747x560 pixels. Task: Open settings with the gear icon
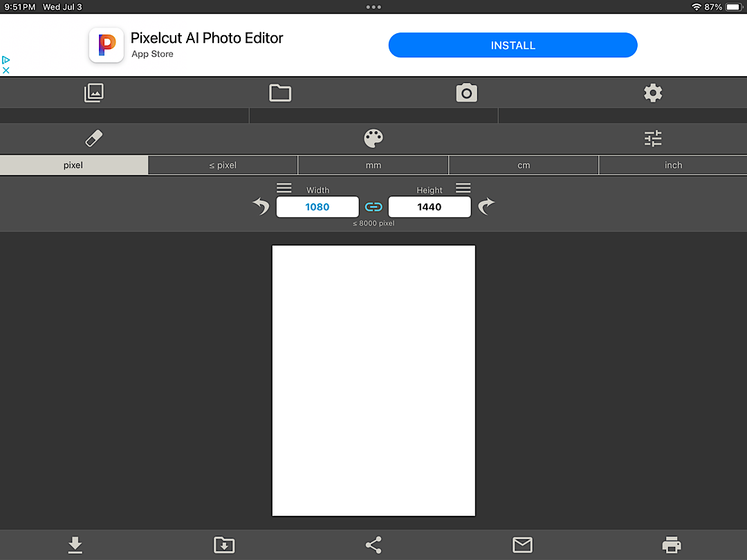(x=653, y=93)
